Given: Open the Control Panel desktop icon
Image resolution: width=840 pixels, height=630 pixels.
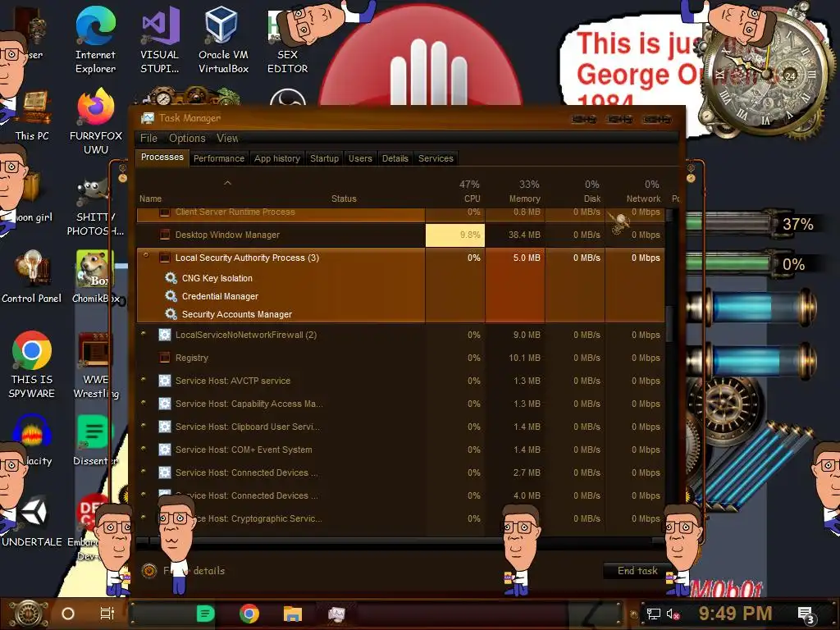Looking at the screenshot, I should click(32, 277).
